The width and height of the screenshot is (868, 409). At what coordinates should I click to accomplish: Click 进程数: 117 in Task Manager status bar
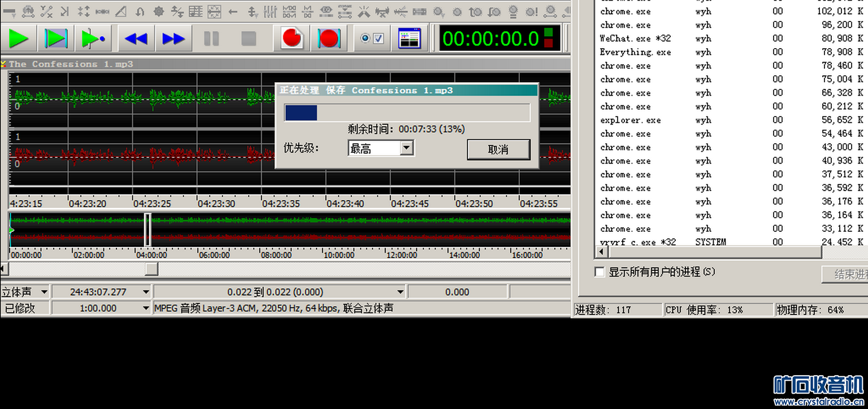pos(604,310)
